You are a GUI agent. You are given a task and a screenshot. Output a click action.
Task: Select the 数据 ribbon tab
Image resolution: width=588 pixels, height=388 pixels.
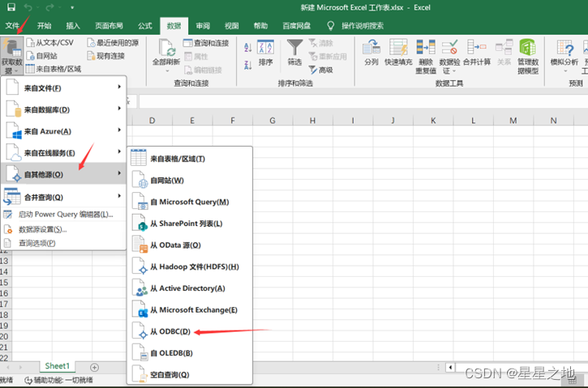point(174,25)
